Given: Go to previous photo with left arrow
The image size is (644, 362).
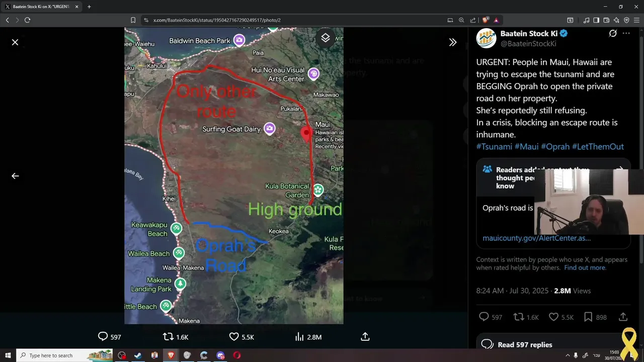Looking at the screenshot, I should [x=15, y=176].
